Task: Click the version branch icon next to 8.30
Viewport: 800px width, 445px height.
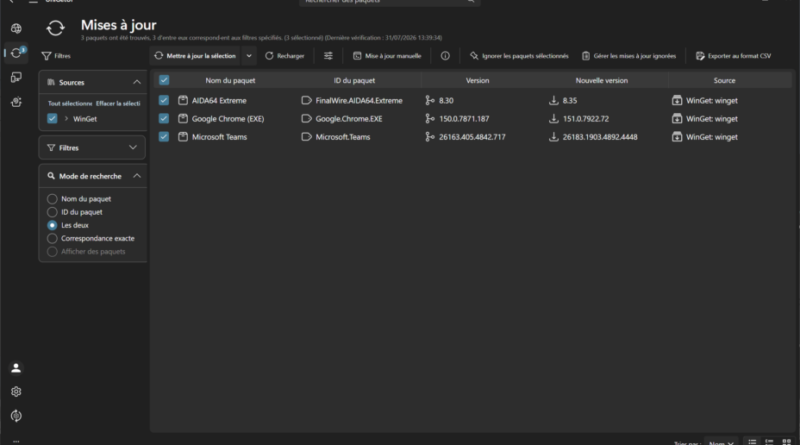Action: (430, 101)
